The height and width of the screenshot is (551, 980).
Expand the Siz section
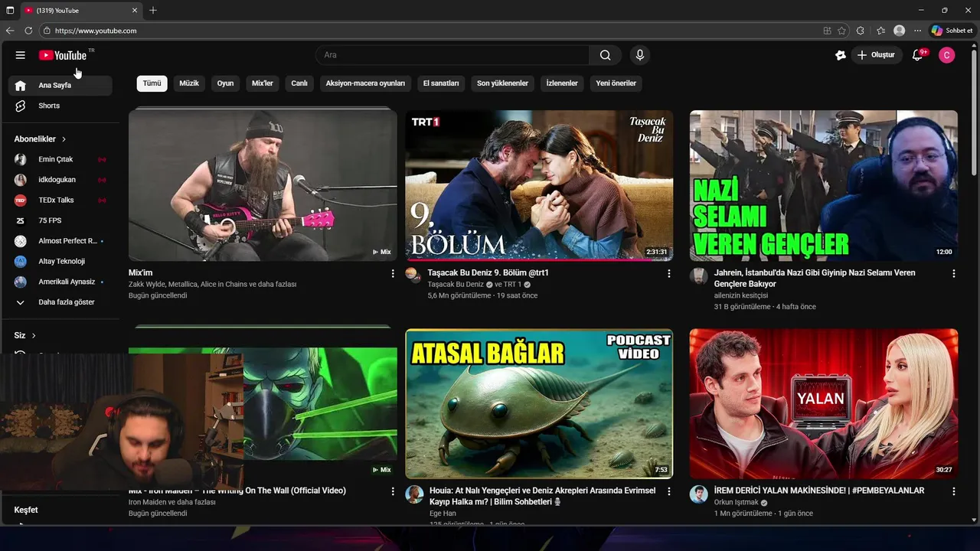point(25,335)
